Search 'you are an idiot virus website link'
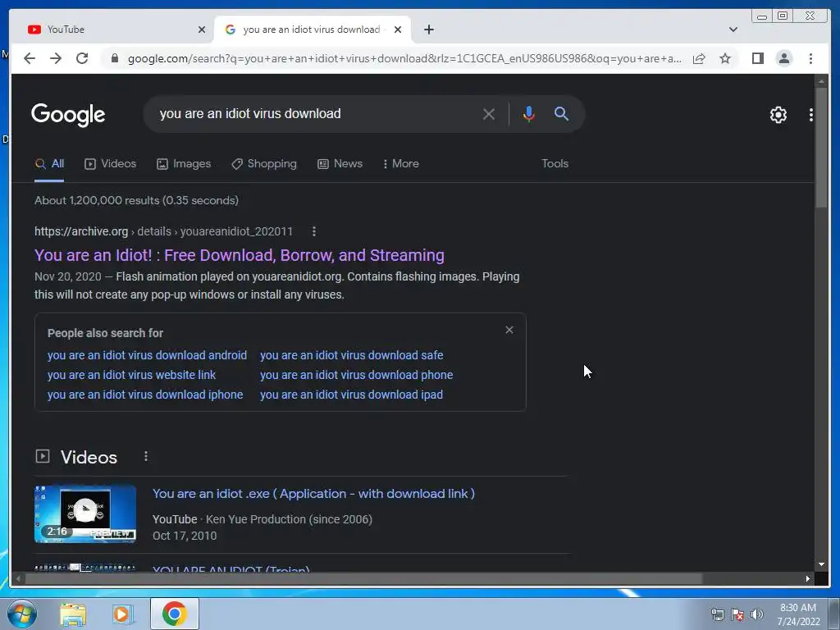This screenshot has height=630, width=840. (x=131, y=375)
